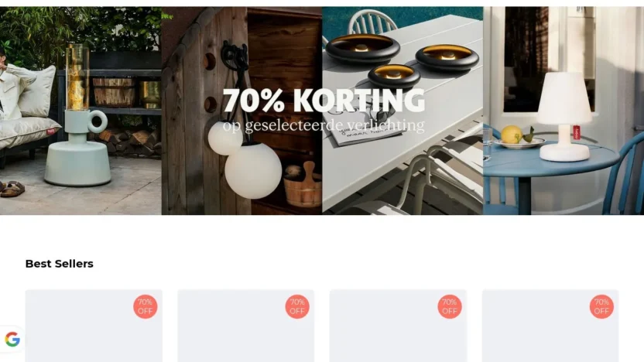Click the black bowl lamps on table
This screenshot has height=362, width=644.
[x=402, y=60]
